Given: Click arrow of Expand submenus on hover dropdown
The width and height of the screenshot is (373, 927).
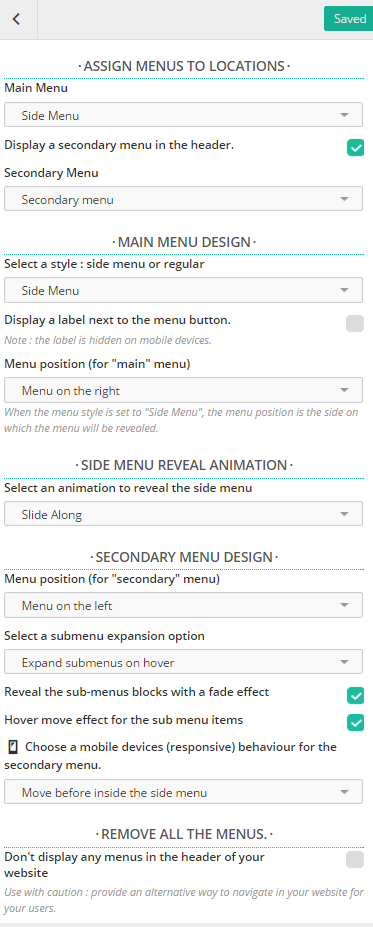Looking at the screenshot, I should [x=345, y=663].
